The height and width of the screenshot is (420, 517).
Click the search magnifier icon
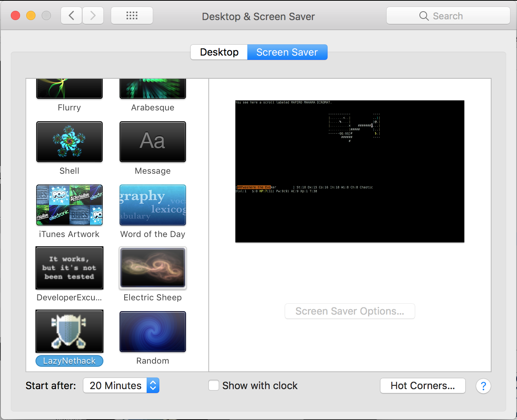click(424, 16)
